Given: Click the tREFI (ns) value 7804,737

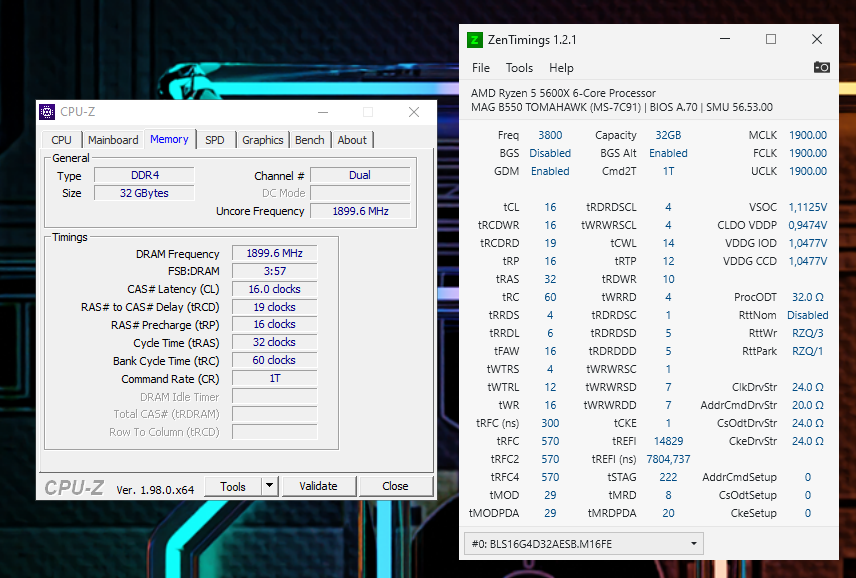Looking at the screenshot, I should coord(668,460).
